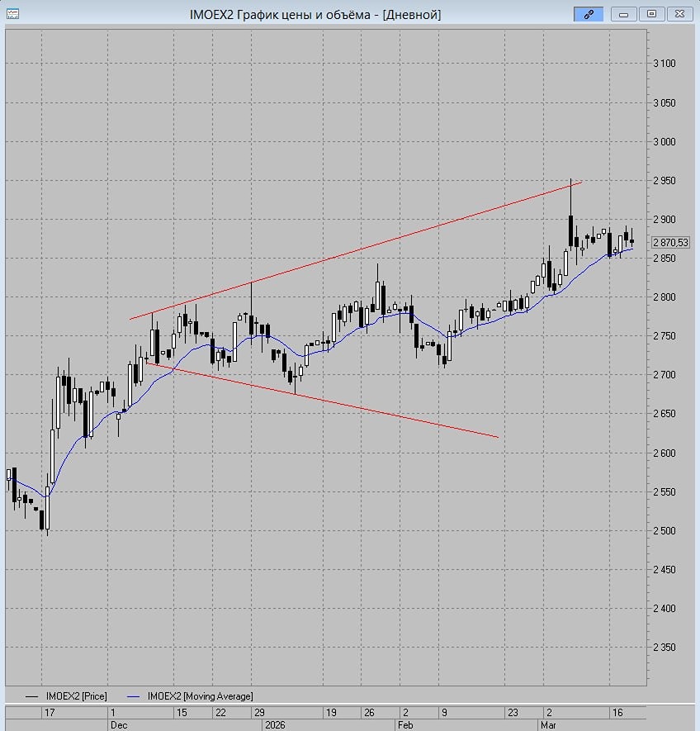The image size is (700, 731).
Task: Click the 2 350 price axis label
Action: [665, 648]
